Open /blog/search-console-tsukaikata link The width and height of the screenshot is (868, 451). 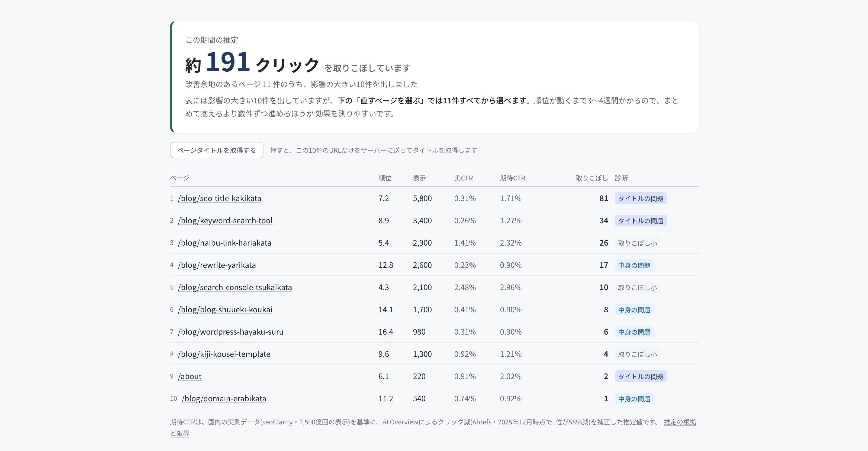tap(235, 287)
